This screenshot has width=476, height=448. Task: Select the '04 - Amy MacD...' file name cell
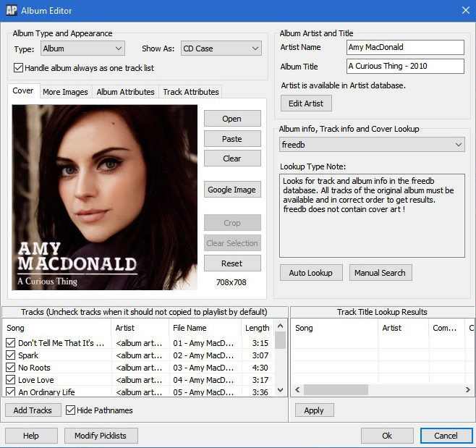(x=205, y=380)
